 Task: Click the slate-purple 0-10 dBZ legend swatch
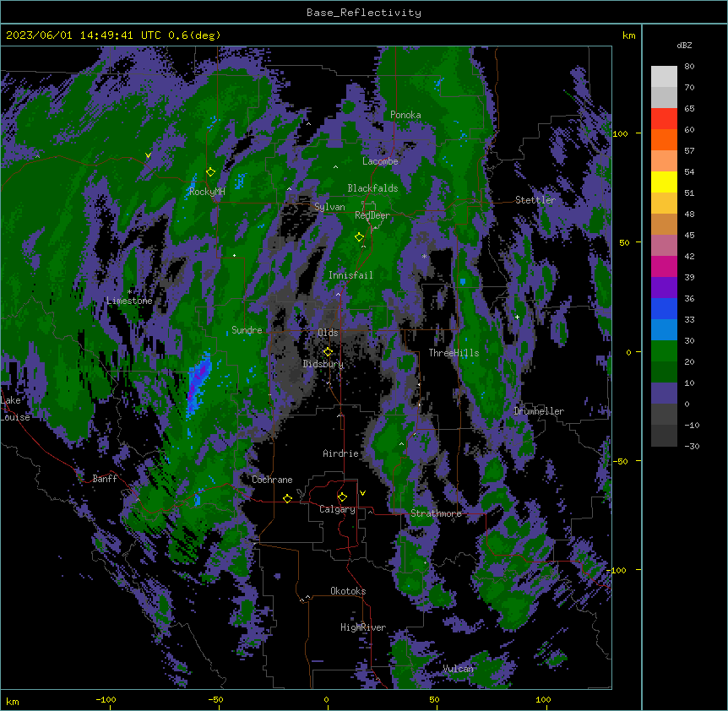[664, 393]
